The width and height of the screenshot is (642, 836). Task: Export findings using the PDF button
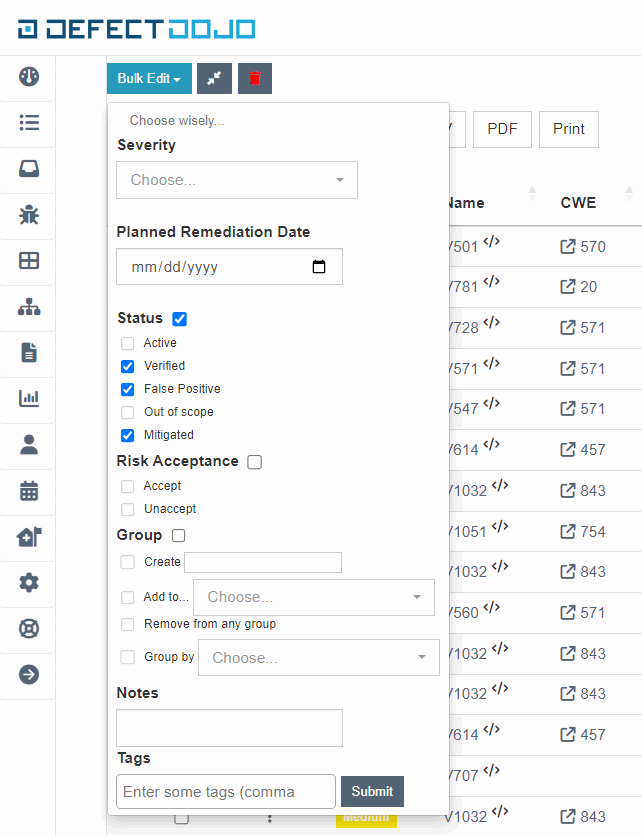coord(502,129)
